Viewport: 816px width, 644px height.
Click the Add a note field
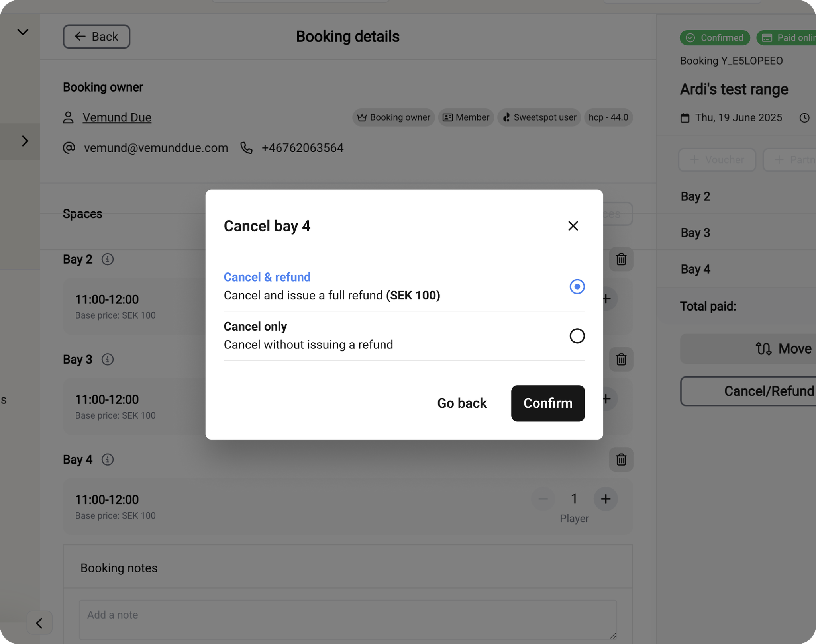click(x=347, y=619)
